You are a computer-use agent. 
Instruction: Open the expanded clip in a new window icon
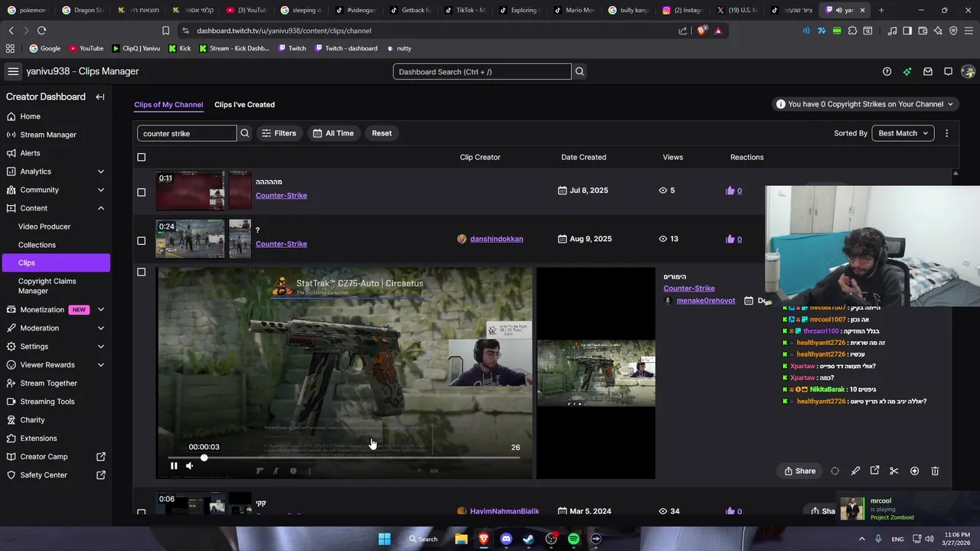(x=874, y=471)
